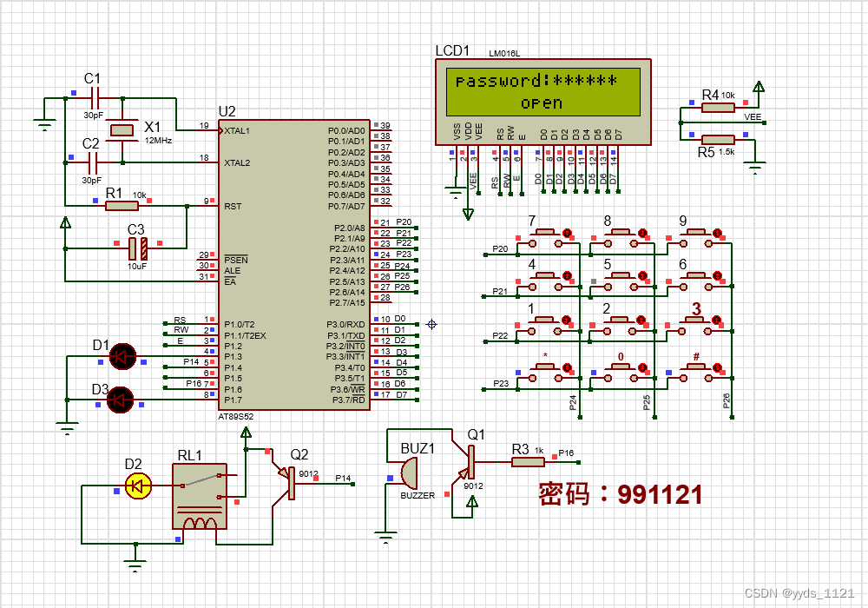Viewport: 868px width, 608px height.
Task: Click the power terminal above R4
Action: (x=759, y=87)
